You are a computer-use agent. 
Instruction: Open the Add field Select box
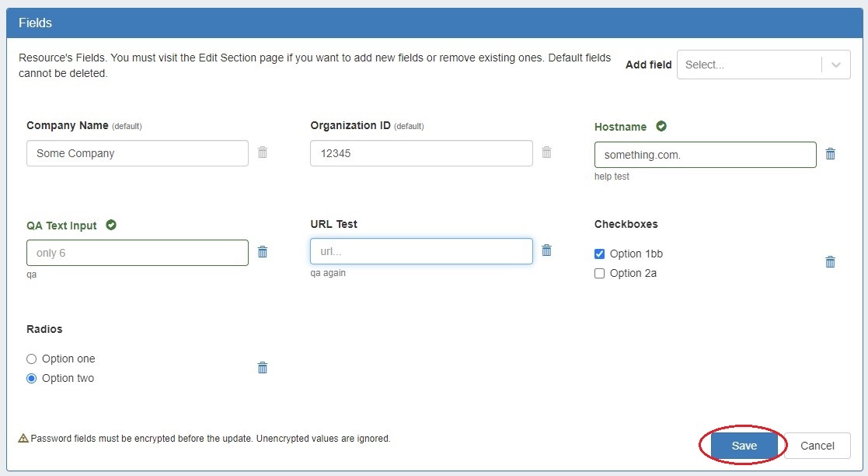pos(748,65)
